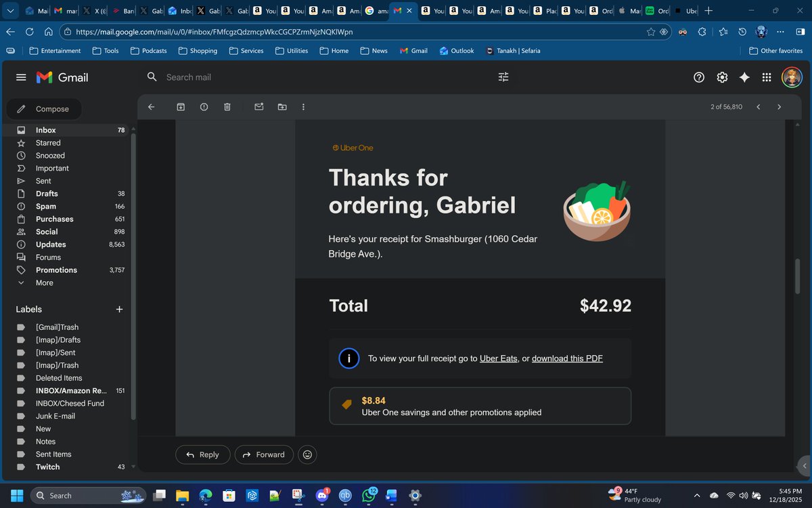Show search options filter icon
Image resolution: width=812 pixels, height=508 pixels.
[503, 77]
